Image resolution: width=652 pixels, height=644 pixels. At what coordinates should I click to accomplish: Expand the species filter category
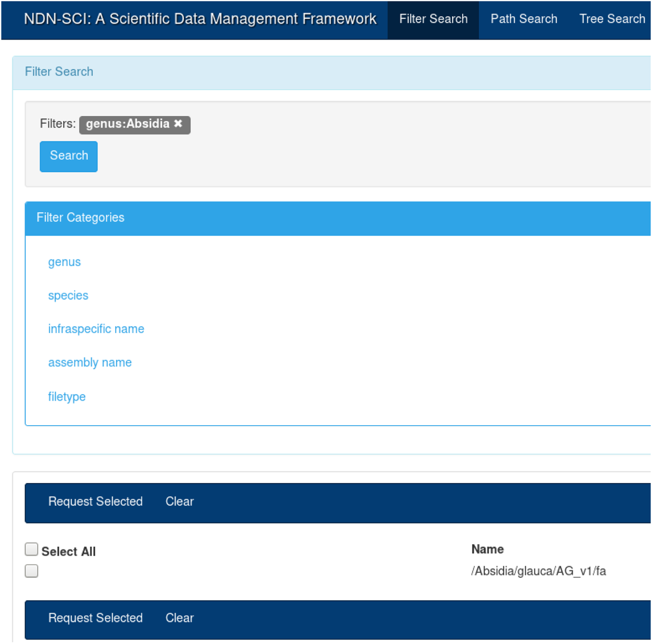[68, 295]
